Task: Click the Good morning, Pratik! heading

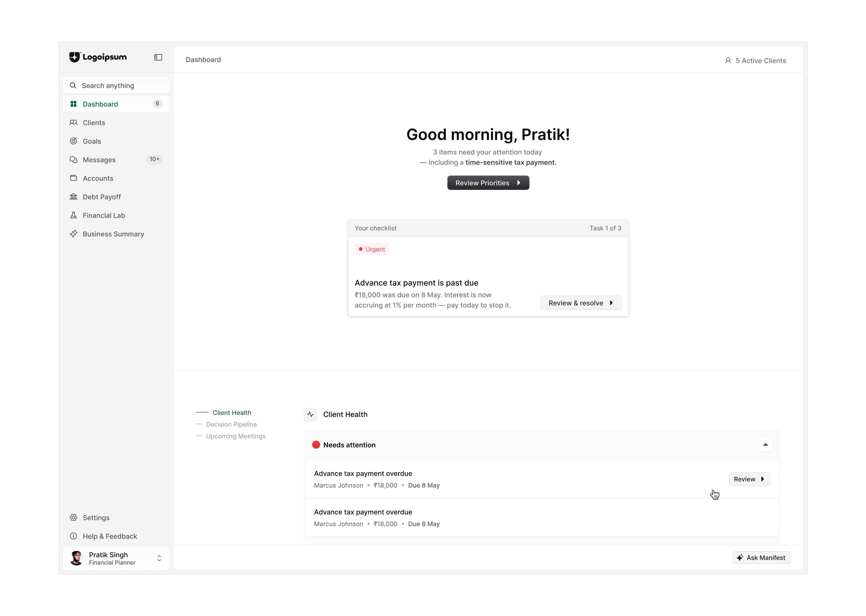Action: [488, 135]
